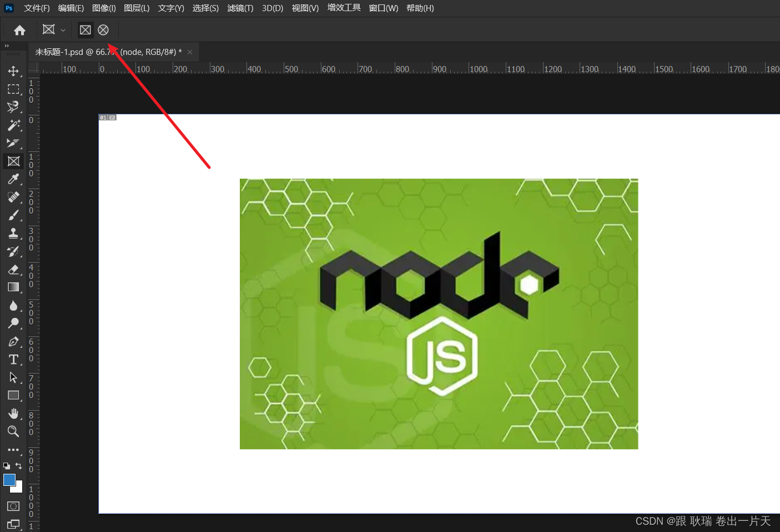Click the Photoshop Ps logo icon
780x532 pixels.
[x=9, y=8]
